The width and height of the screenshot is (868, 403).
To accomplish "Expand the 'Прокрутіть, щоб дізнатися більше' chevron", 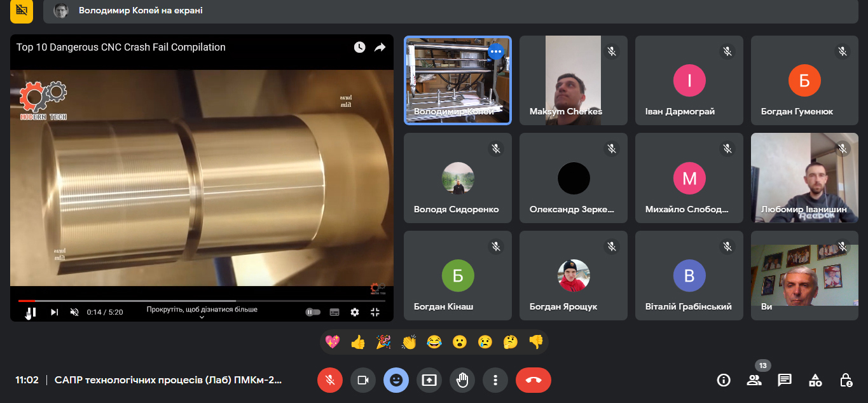I will click(202, 317).
